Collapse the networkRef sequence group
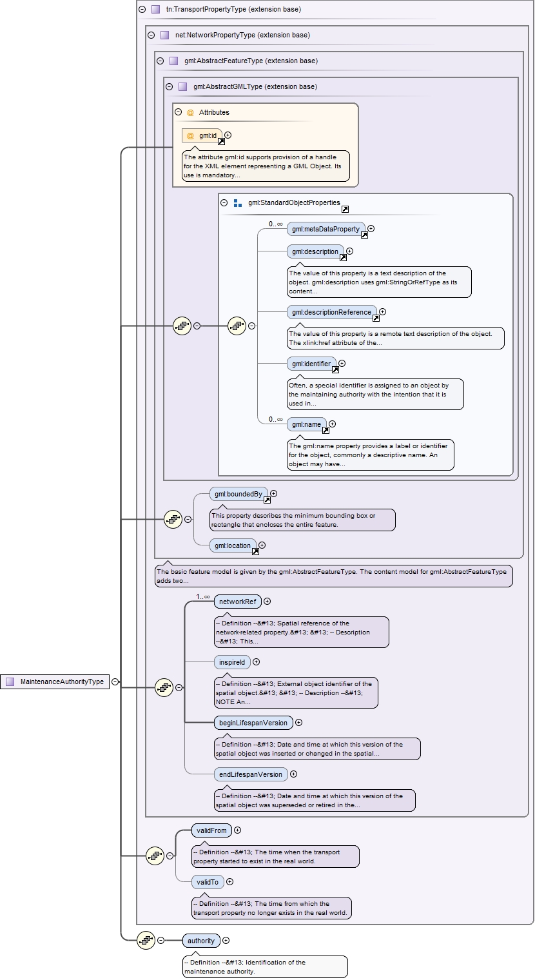The width and height of the screenshot is (535, 980). tap(179, 688)
